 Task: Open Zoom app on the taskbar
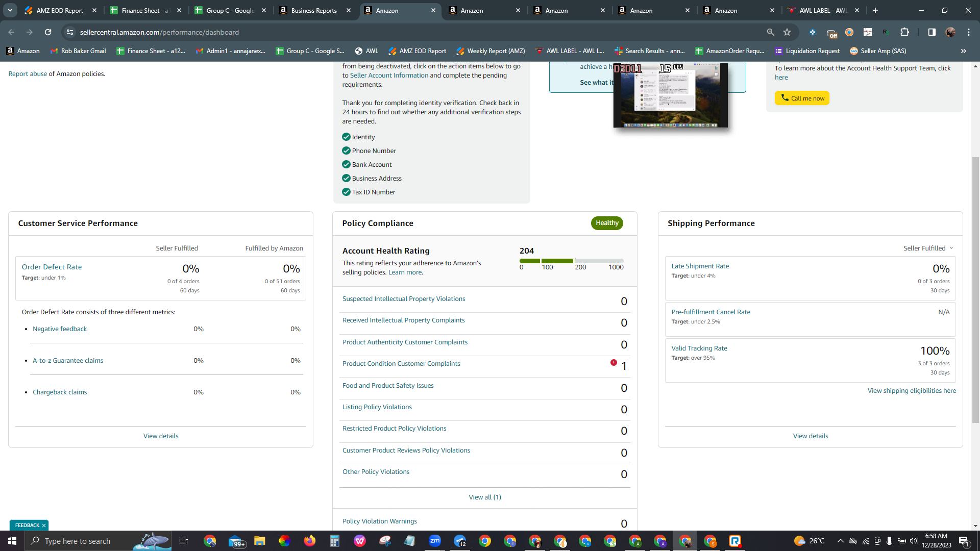(x=435, y=541)
